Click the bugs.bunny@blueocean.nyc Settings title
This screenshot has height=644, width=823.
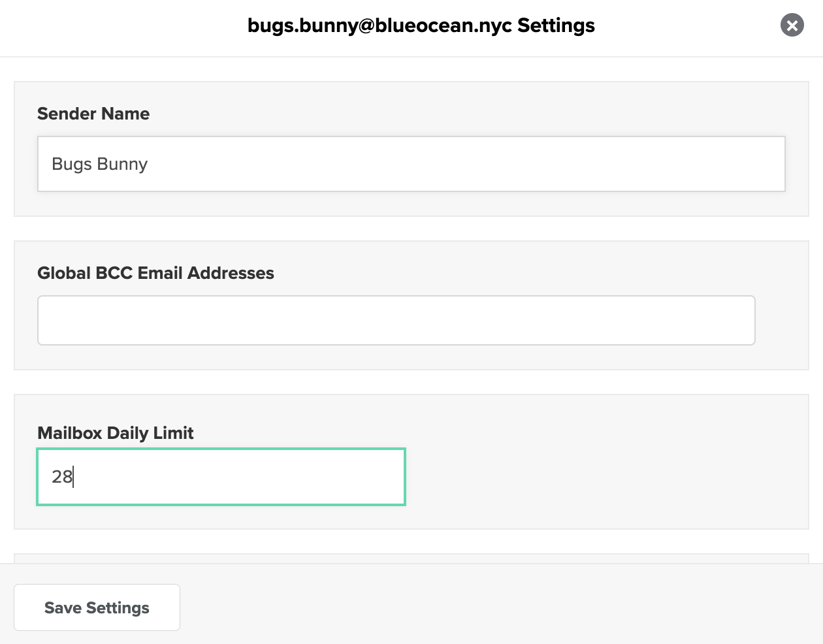click(421, 25)
